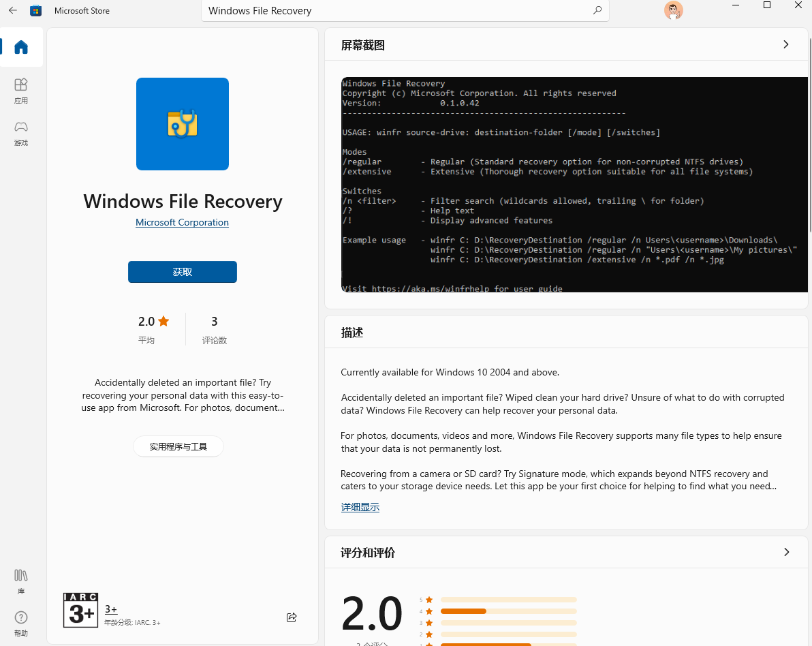Click the 实用程序与工具 category tag
Screen dimensions: 812x646
point(178,447)
